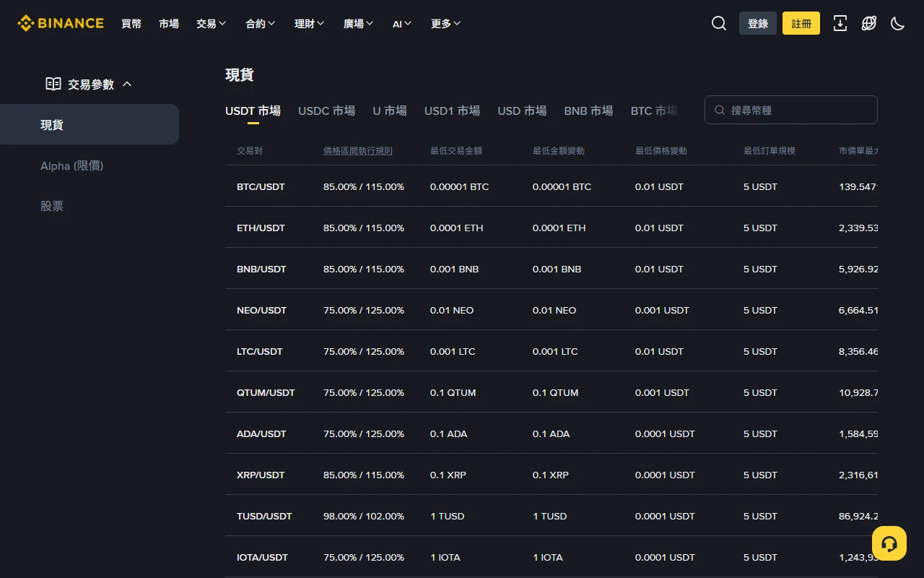
Task: Collapse the 交易參數 sidebar section chevron
Action: pyautogui.click(x=127, y=84)
